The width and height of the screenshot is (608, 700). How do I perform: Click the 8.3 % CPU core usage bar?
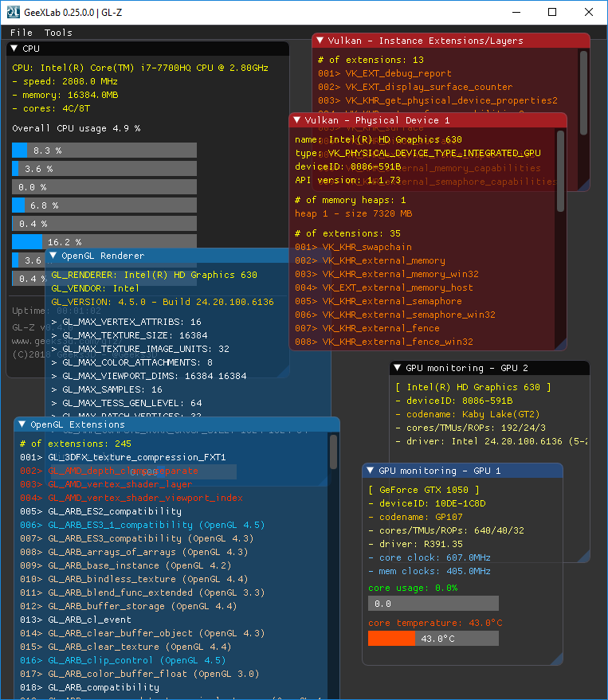[x=104, y=151]
